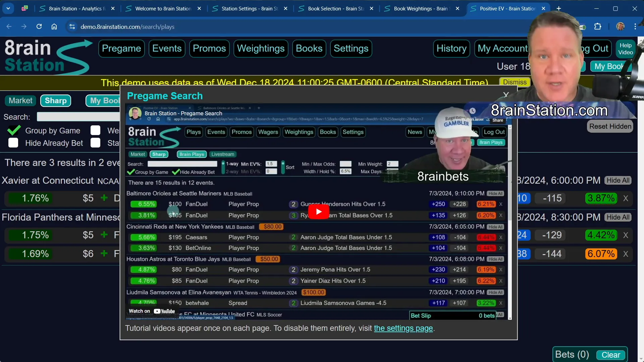Select the Sharp filter
The width and height of the screenshot is (644, 362).
click(56, 101)
